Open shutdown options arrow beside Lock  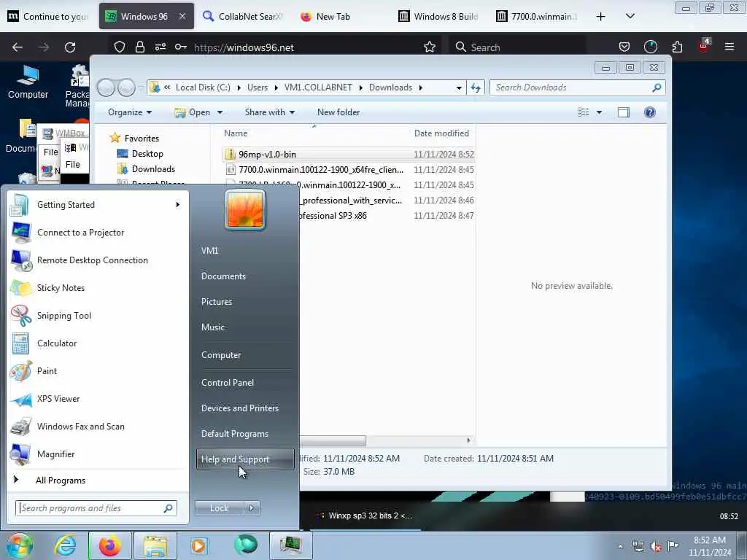pos(252,508)
